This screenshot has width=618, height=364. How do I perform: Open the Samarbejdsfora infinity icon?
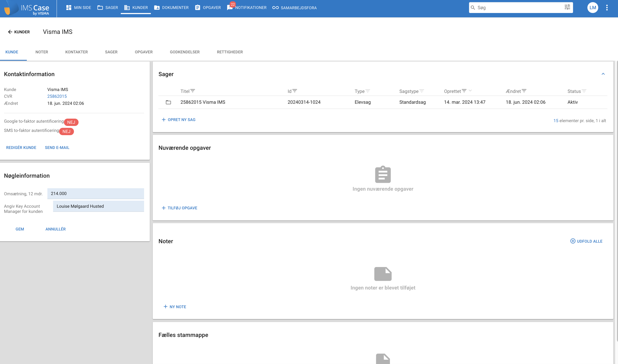[x=275, y=8]
